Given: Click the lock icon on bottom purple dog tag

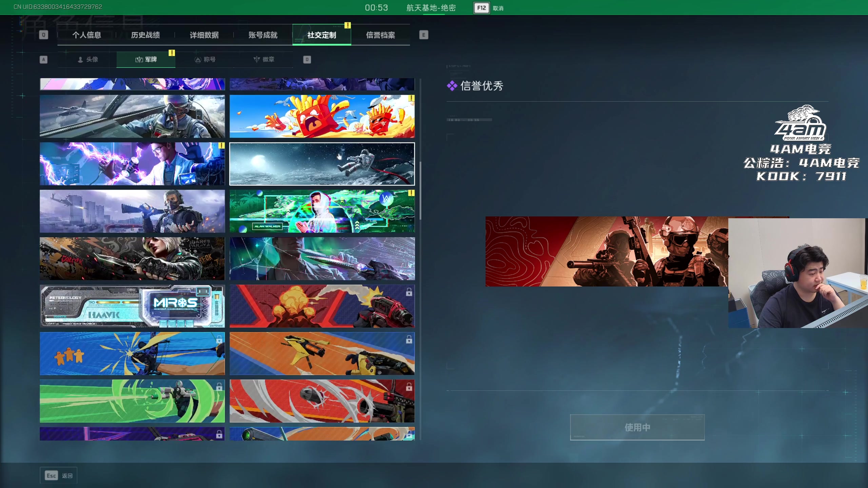Looking at the screenshot, I should pos(219,434).
